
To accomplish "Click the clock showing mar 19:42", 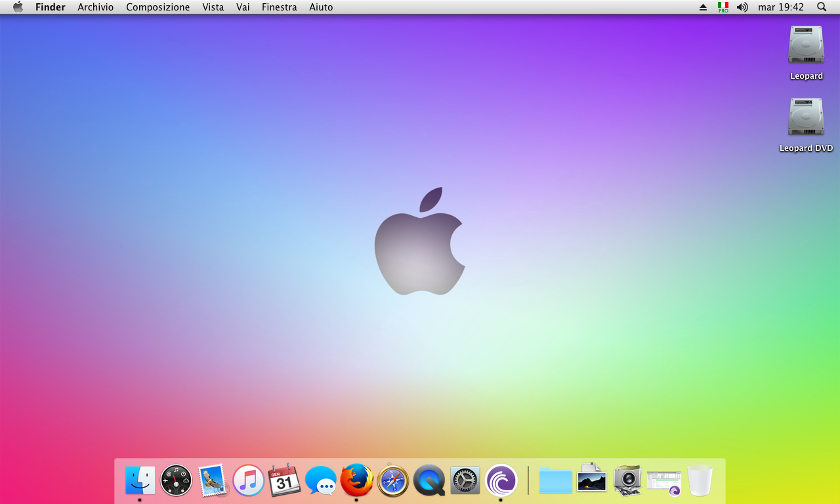I will [781, 7].
